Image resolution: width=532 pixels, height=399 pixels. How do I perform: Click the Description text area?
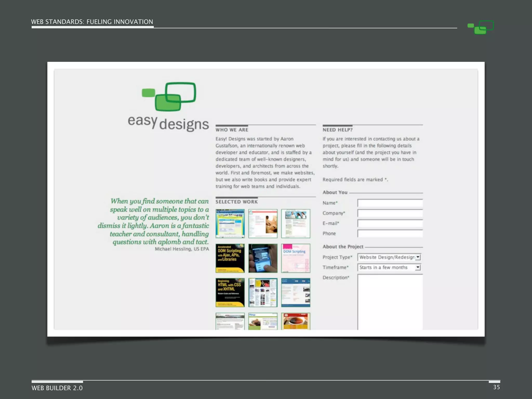[x=390, y=301]
